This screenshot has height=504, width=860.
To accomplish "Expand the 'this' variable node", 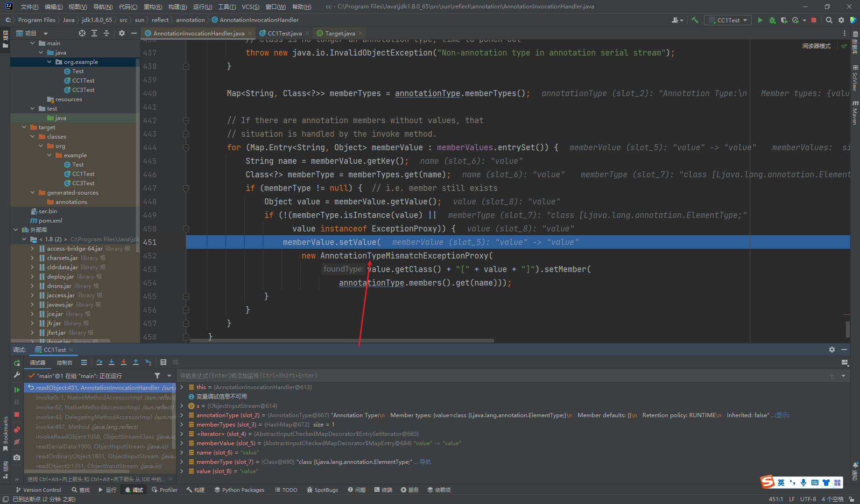I will point(182,387).
